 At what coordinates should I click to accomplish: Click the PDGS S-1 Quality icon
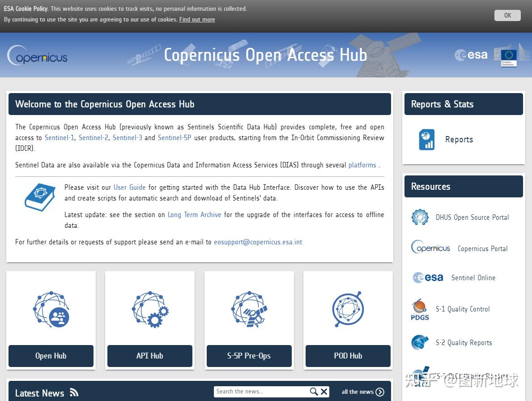(420, 309)
